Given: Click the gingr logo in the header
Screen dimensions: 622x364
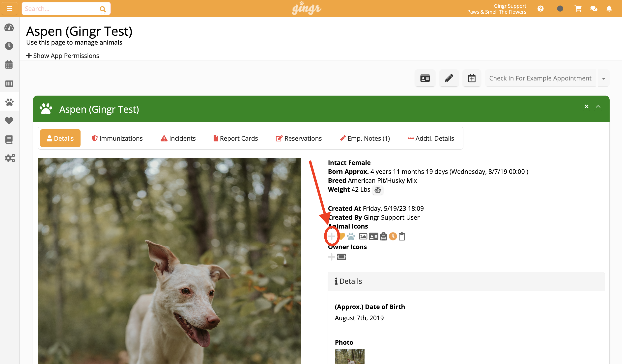Looking at the screenshot, I should click(x=307, y=8).
